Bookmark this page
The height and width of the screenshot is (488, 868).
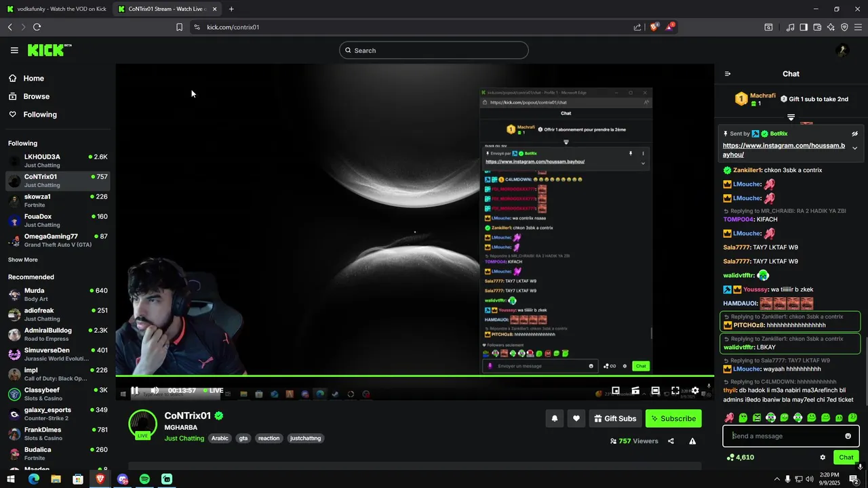[x=179, y=27]
